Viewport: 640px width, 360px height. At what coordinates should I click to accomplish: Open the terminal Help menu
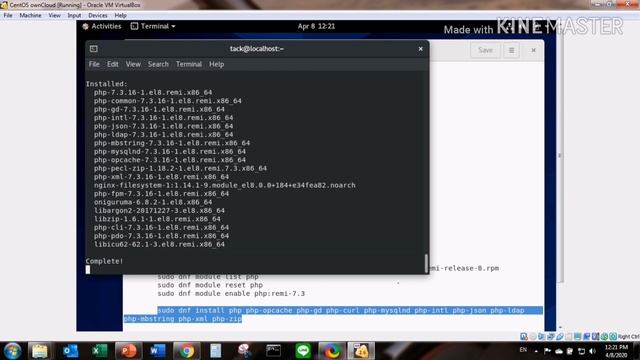coord(216,64)
